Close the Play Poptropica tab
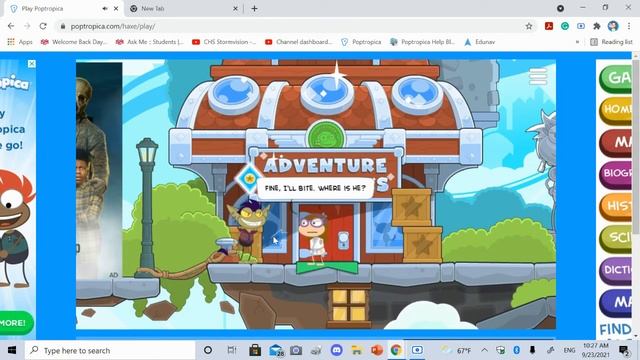This screenshot has width=640, height=360. pyautogui.click(x=116, y=8)
